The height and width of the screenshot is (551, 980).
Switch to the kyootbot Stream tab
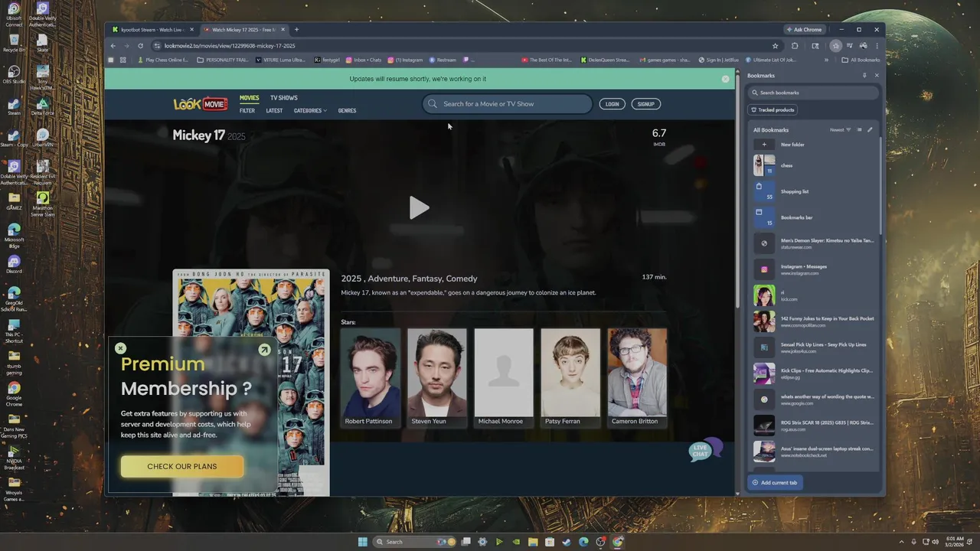pyautogui.click(x=152, y=30)
